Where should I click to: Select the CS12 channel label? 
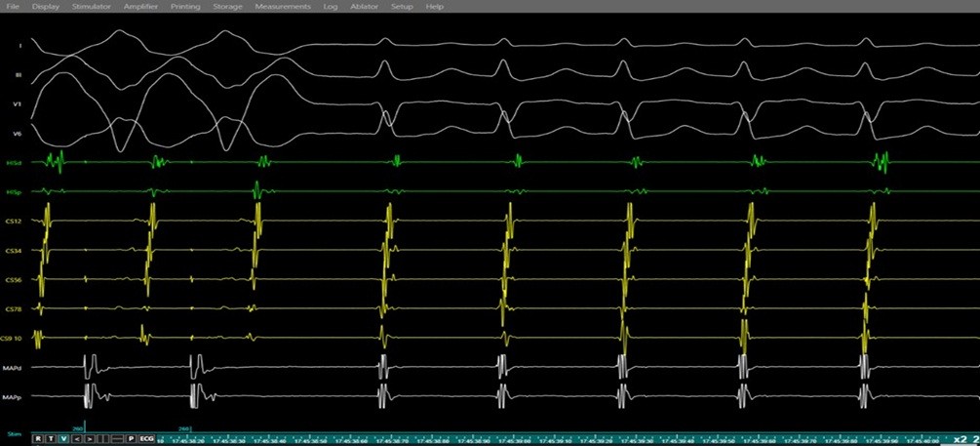[x=14, y=222]
